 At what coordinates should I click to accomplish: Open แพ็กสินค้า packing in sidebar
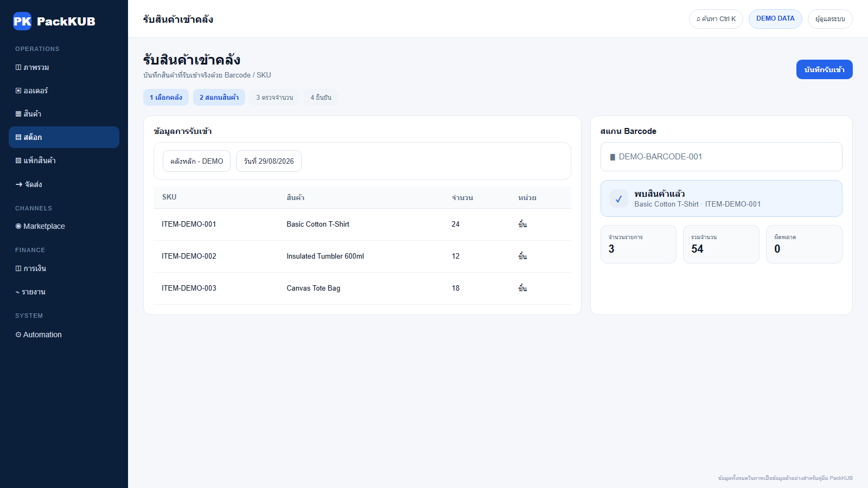coord(64,160)
